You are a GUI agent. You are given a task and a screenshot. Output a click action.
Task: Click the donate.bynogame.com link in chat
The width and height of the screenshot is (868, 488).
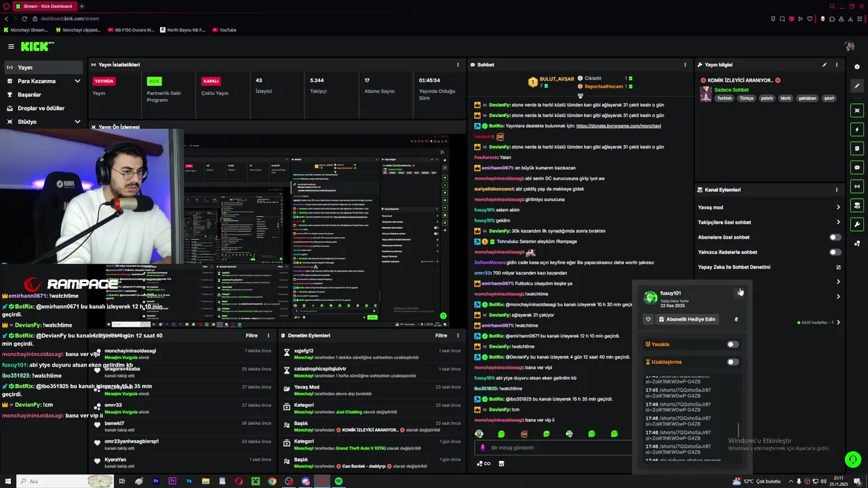pos(618,126)
